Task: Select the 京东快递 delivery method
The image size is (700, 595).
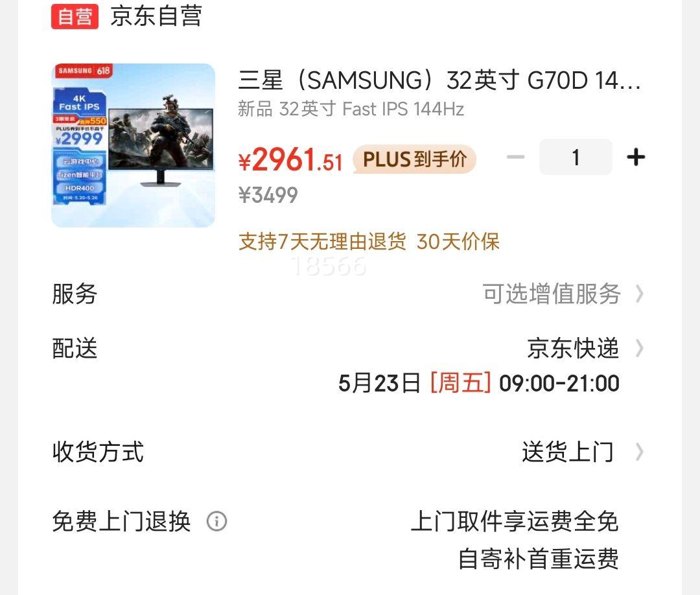Action: [573, 348]
